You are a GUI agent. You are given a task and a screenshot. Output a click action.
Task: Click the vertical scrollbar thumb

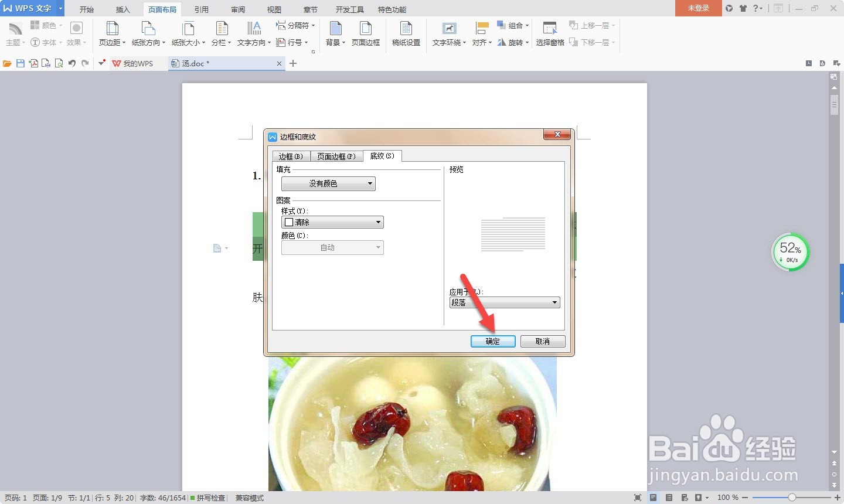point(834,105)
